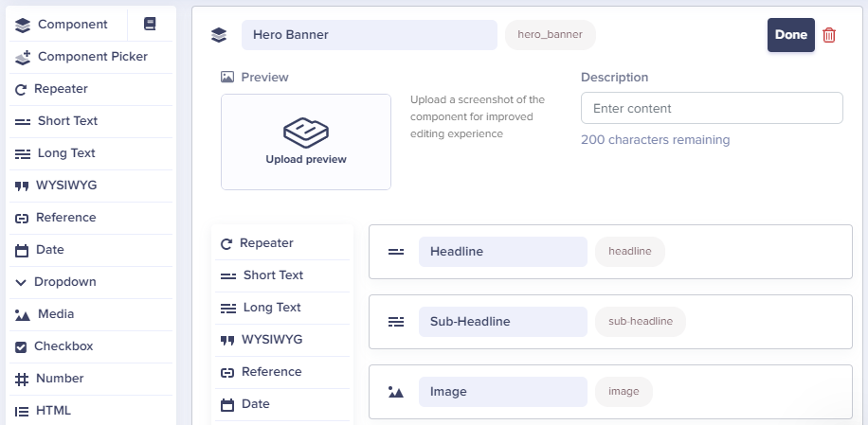
Task: Select Repeater in the inner field list
Action: point(282,243)
